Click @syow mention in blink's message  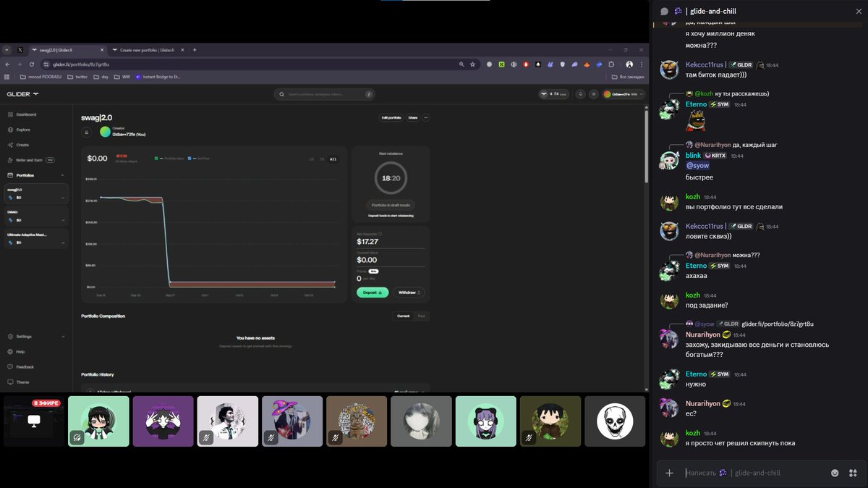coord(697,166)
